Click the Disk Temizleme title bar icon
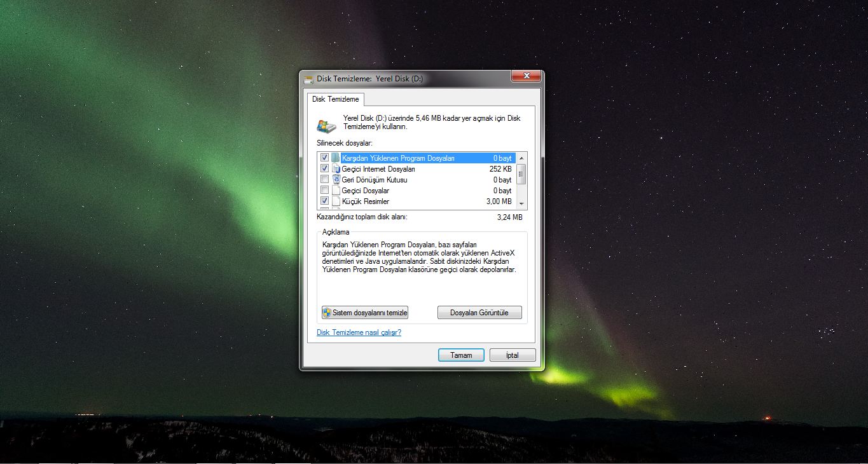 (x=308, y=79)
